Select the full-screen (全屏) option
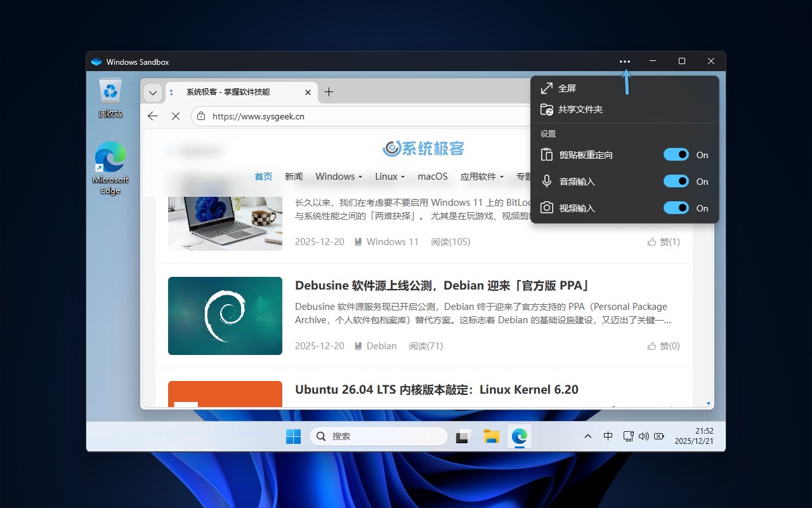812x508 pixels. tap(568, 88)
